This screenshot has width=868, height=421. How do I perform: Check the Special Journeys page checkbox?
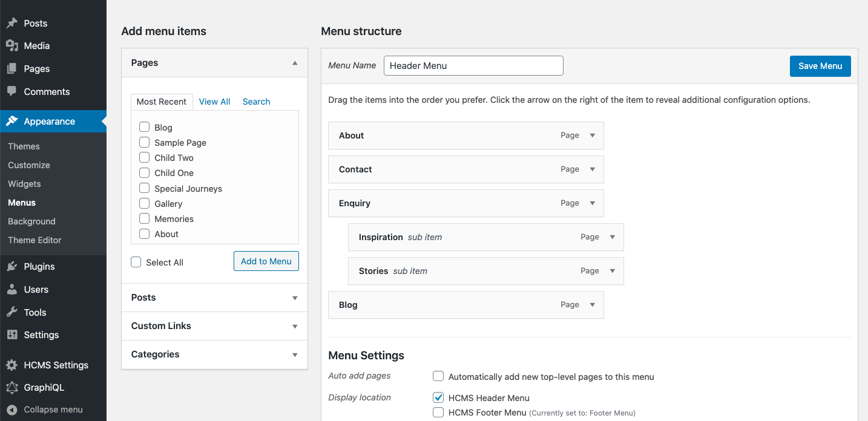(x=144, y=188)
